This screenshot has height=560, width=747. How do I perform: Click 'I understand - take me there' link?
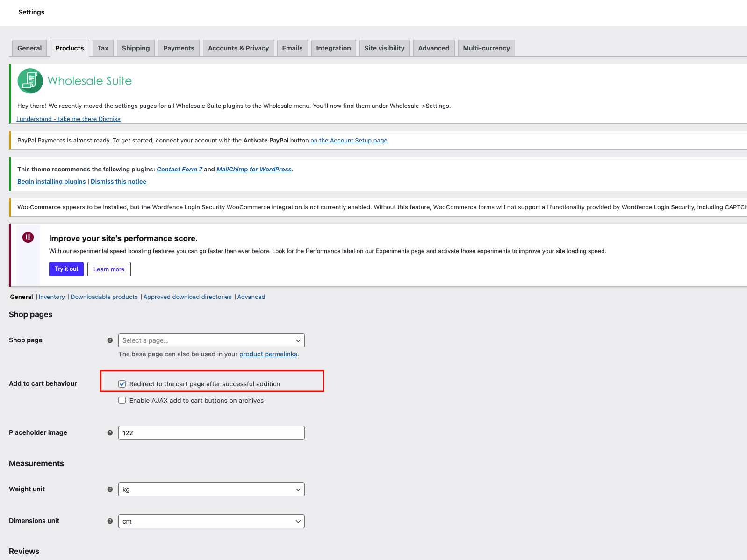point(57,119)
